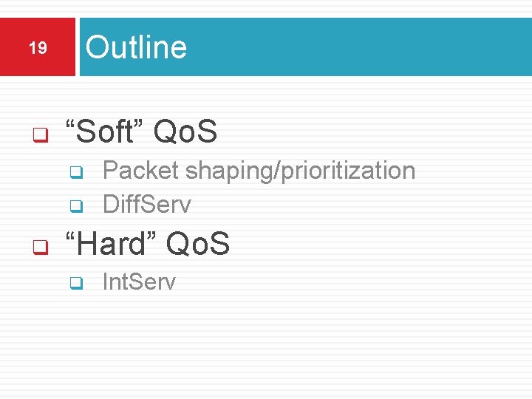The height and width of the screenshot is (399, 532).
Task: Select the blue bullet next to Packet shaping/prioritization
Action: pos(76,172)
